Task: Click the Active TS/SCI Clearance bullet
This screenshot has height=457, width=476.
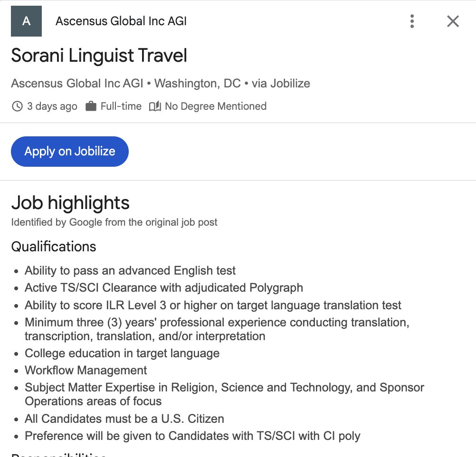Action: coord(163,288)
